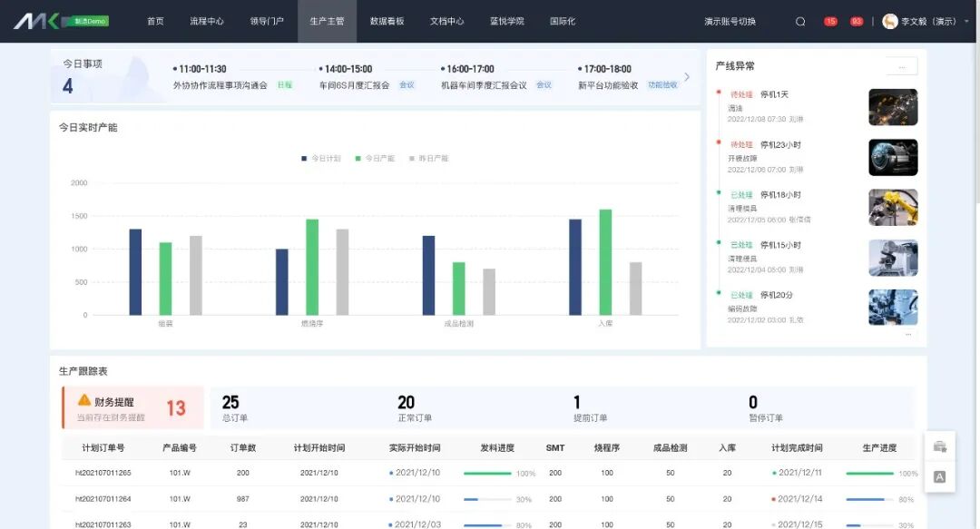Click the floating briefcase icon on right edge

pos(939,446)
